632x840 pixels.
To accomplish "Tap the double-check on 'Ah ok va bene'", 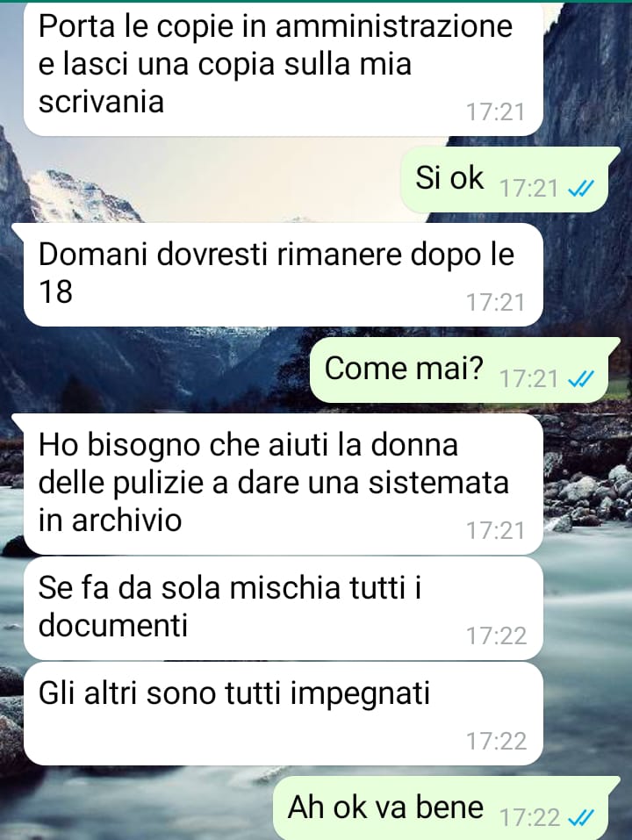I will pos(580,817).
